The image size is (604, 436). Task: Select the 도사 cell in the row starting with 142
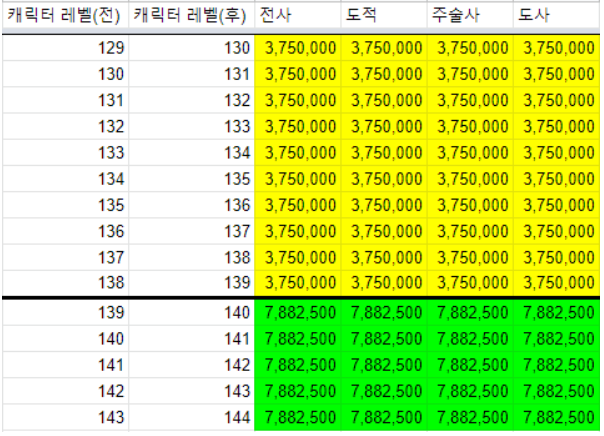click(x=557, y=391)
